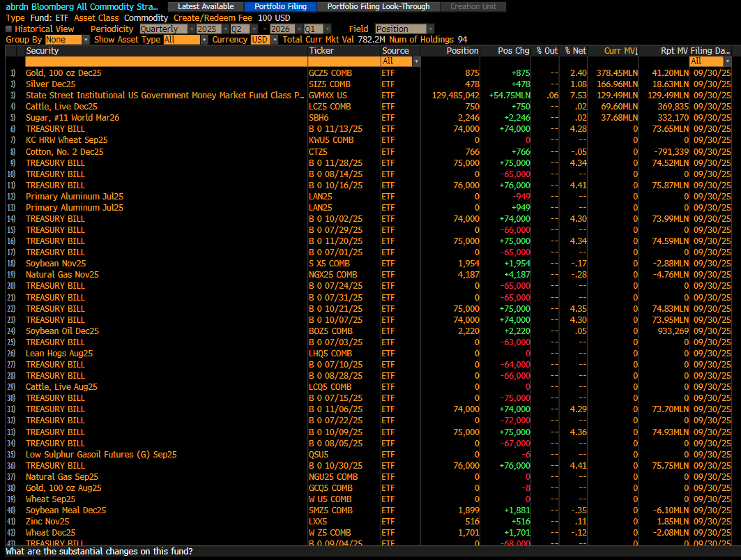Click the question input bar at bottom
The image size is (741, 560).
coord(369,552)
